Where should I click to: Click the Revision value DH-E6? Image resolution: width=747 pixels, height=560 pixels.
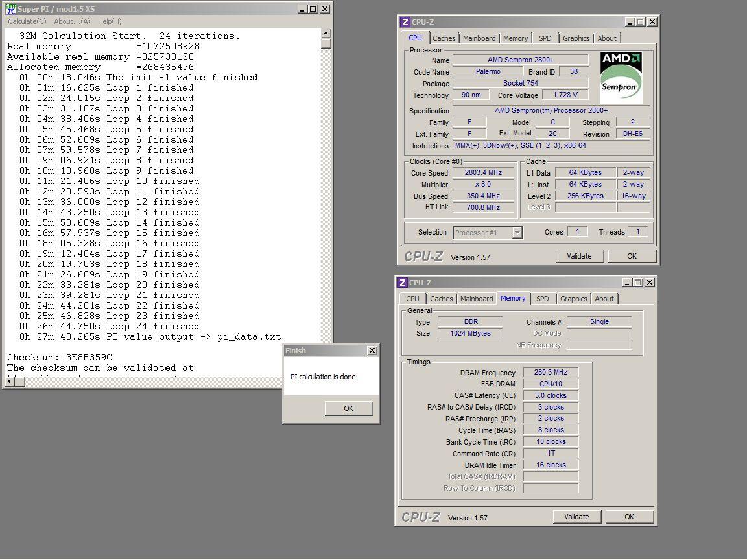coord(633,134)
